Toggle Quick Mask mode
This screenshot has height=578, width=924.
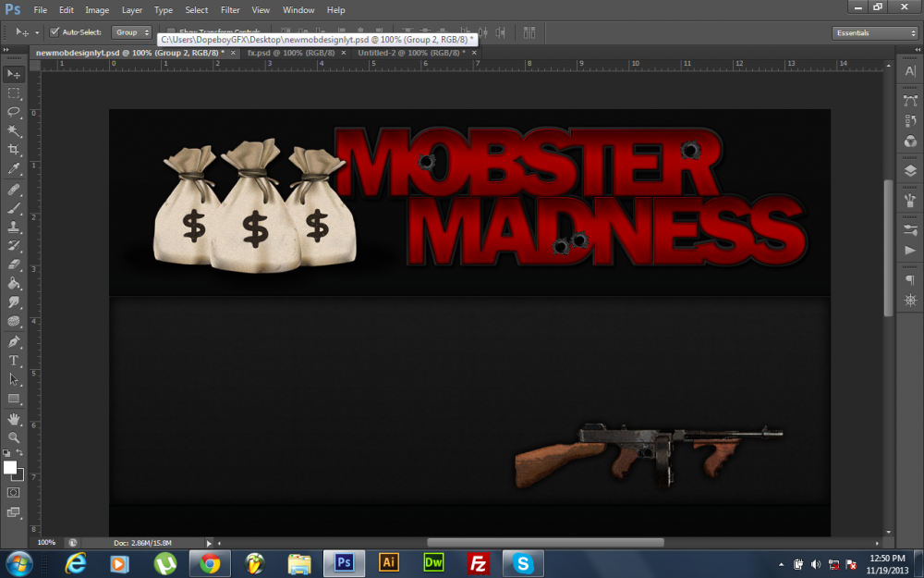[14, 492]
